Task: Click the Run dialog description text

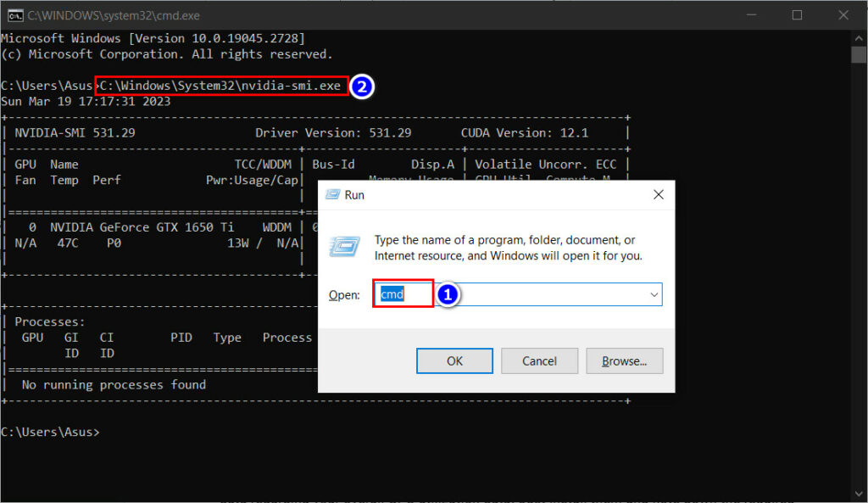Action: (509, 248)
